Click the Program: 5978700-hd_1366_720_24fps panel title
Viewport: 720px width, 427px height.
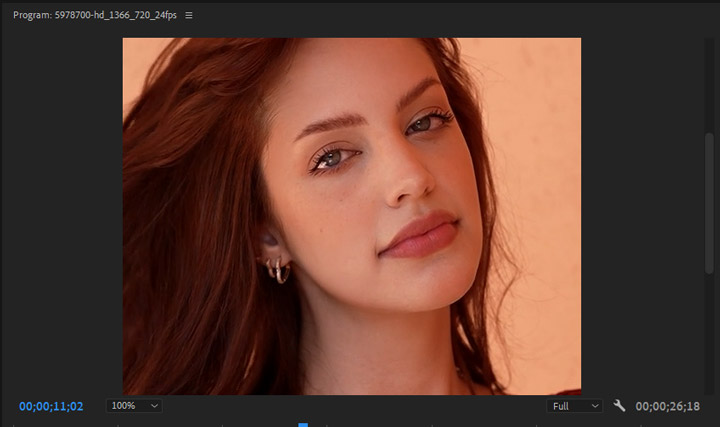(95, 15)
